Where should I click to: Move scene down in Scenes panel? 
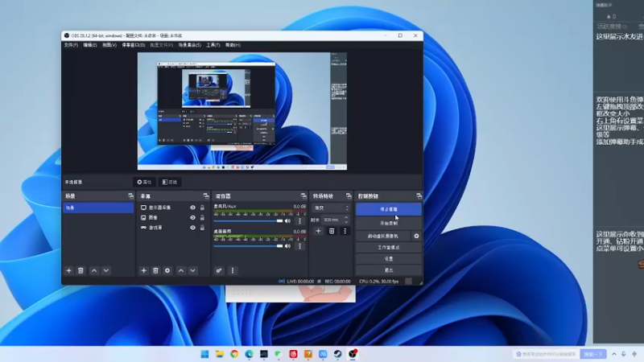pyautogui.click(x=106, y=270)
